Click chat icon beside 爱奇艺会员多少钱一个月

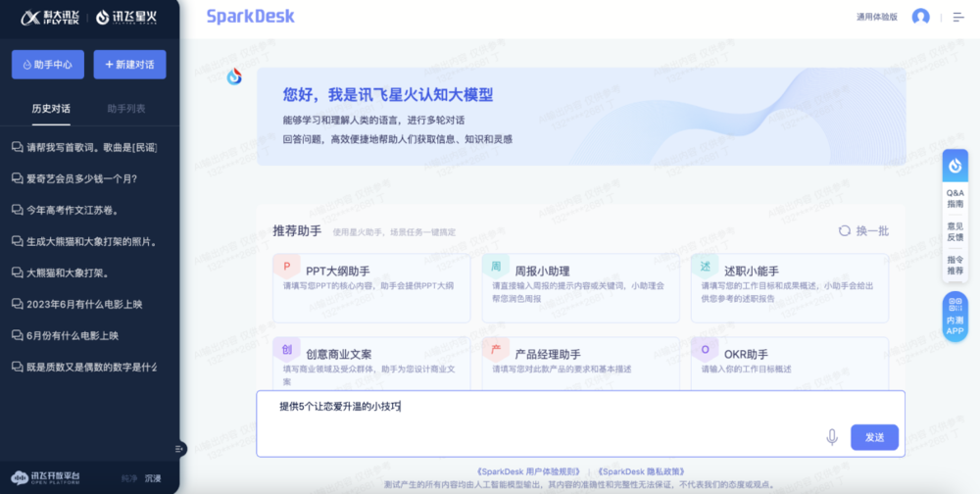tap(18, 178)
